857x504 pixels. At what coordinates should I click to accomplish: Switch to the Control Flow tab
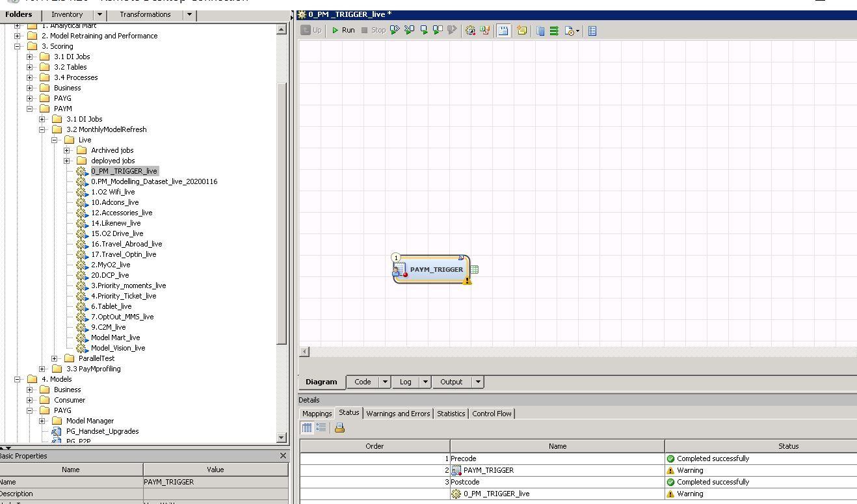(x=492, y=413)
